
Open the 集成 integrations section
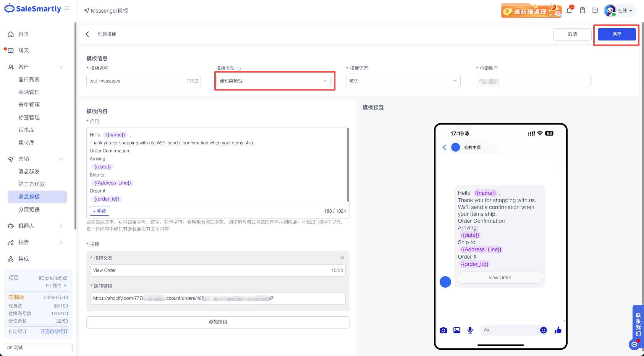[x=23, y=258]
